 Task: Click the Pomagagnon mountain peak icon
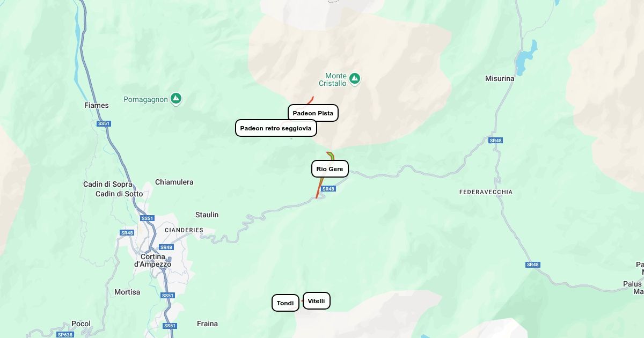(175, 99)
